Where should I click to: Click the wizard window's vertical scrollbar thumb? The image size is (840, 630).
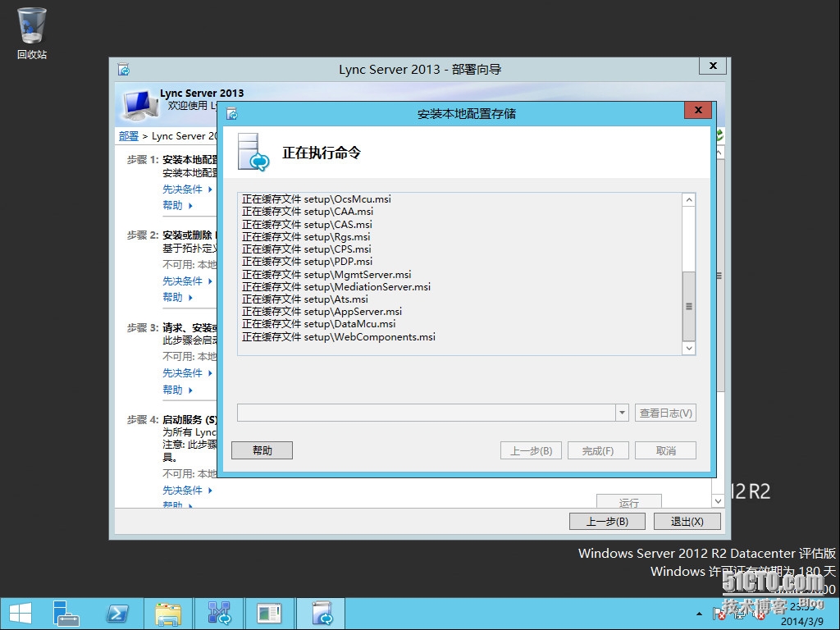(719, 276)
